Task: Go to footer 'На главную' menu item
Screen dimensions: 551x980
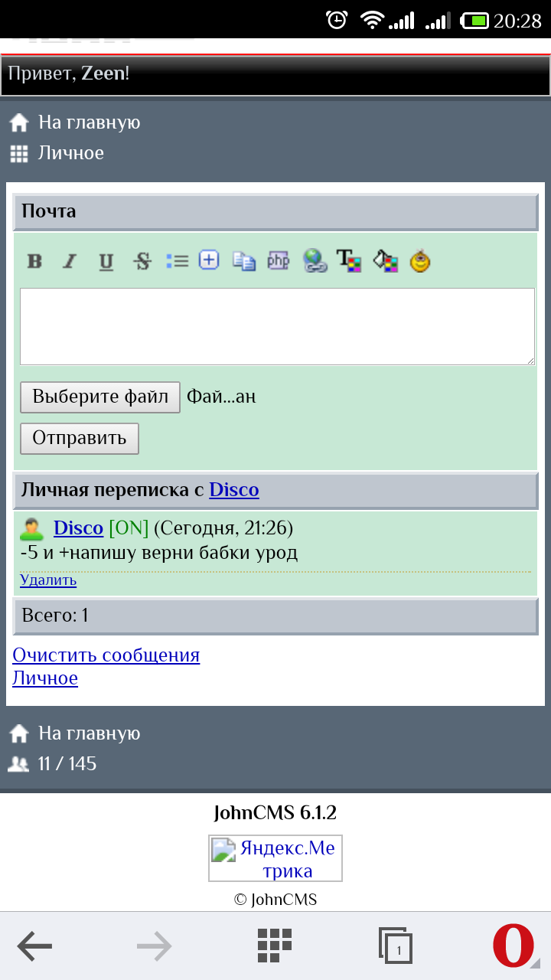Action: coord(90,733)
